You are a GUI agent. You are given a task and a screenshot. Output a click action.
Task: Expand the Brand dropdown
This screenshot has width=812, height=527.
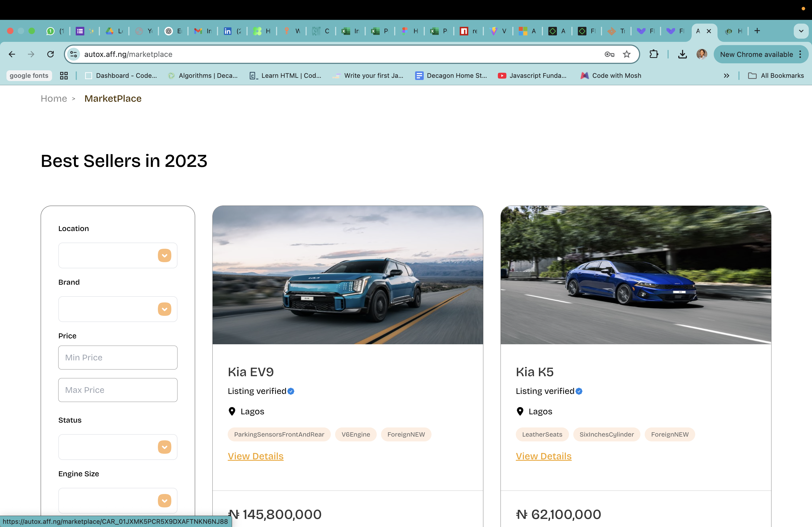coord(164,309)
